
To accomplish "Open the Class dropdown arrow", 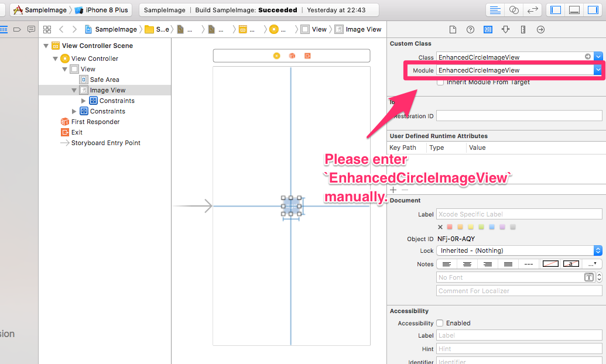I will (x=598, y=57).
